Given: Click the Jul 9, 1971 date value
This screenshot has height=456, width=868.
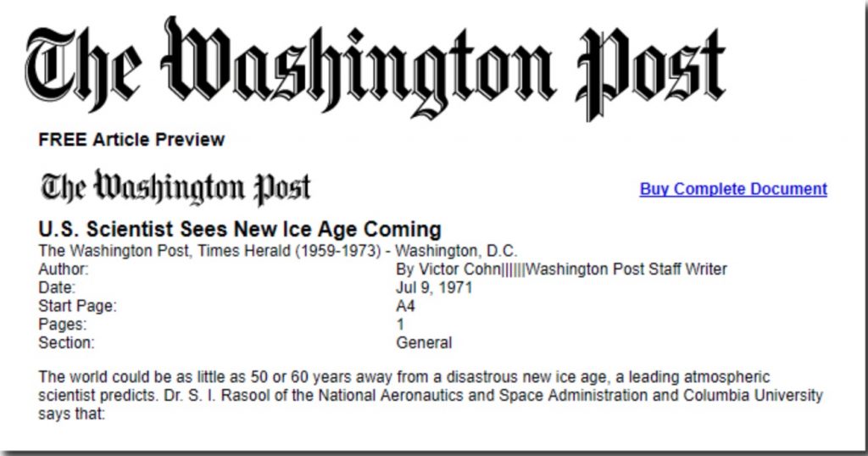Looking at the screenshot, I should click(434, 288).
